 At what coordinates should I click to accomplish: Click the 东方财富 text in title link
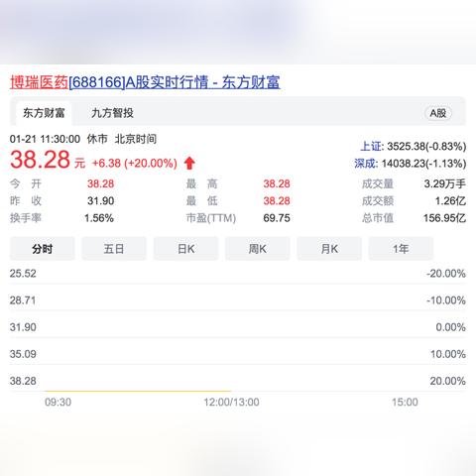click(x=251, y=82)
